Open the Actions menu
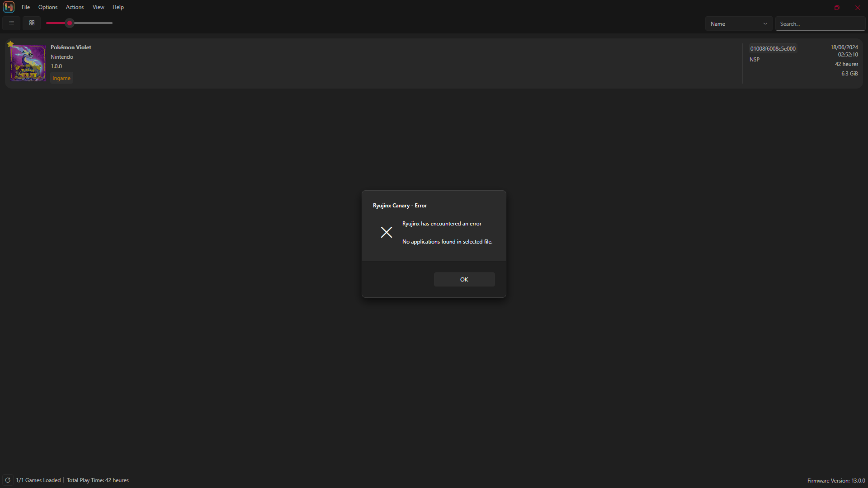868x488 pixels. 75,7
